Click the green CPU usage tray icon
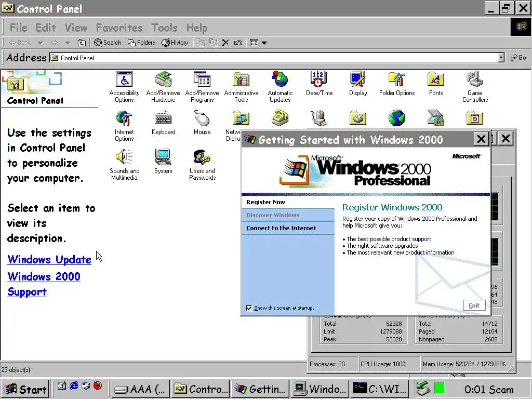532x399 pixels. [x=440, y=389]
